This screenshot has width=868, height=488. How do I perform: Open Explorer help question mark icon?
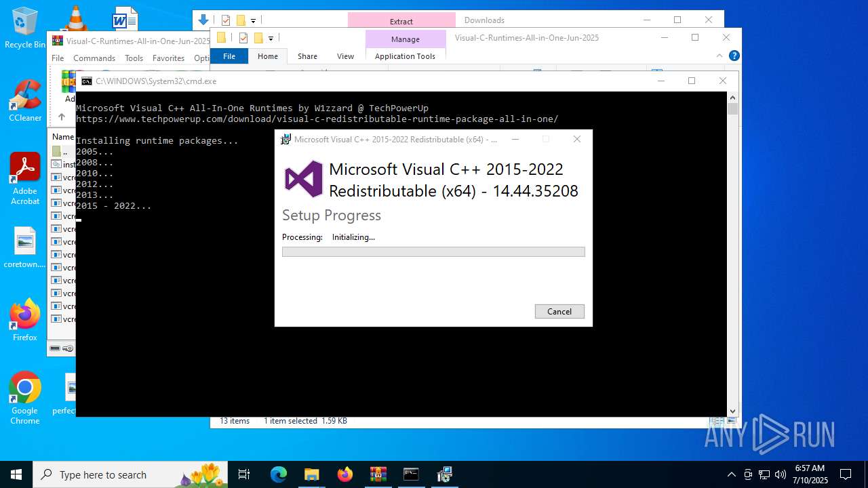(x=734, y=56)
